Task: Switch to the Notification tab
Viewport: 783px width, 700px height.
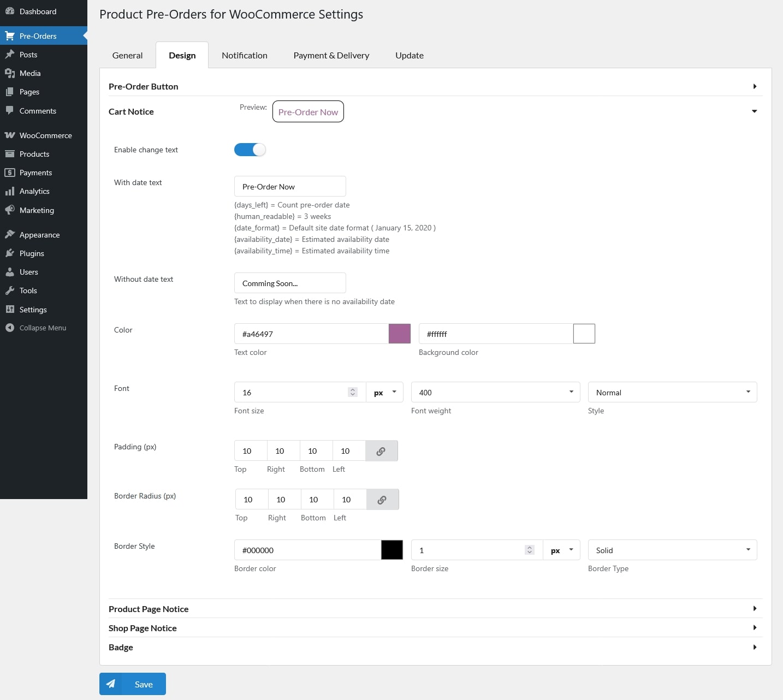Action: tap(244, 55)
